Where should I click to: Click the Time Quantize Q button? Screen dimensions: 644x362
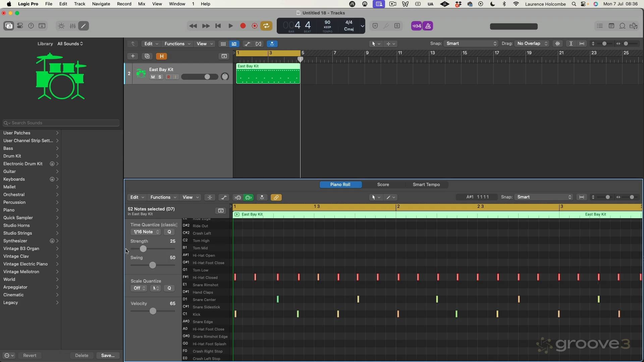pyautogui.click(x=169, y=232)
